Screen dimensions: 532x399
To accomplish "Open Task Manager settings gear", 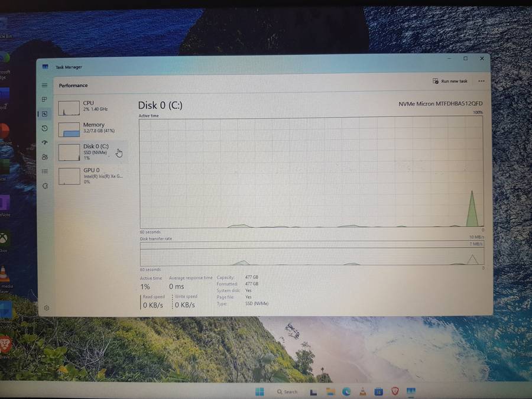I will click(x=47, y=308).
